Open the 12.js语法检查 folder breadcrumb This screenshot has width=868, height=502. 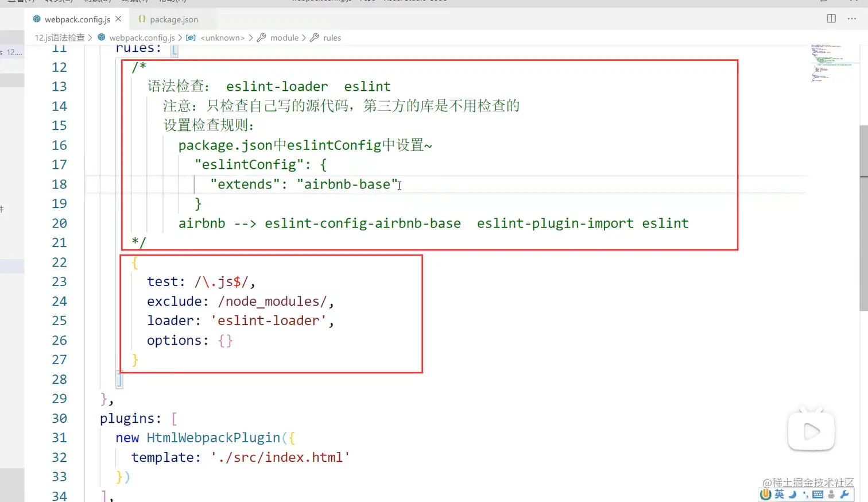click(x=60, y=38)
